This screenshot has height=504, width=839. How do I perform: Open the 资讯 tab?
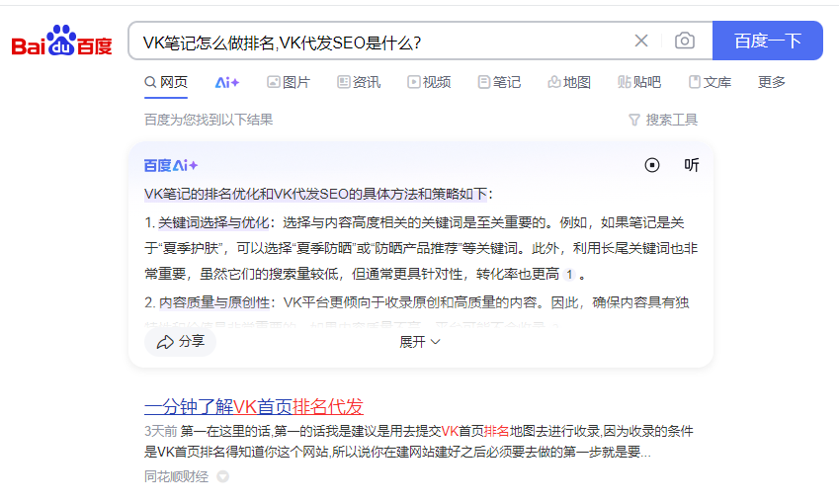pos(359,82)
